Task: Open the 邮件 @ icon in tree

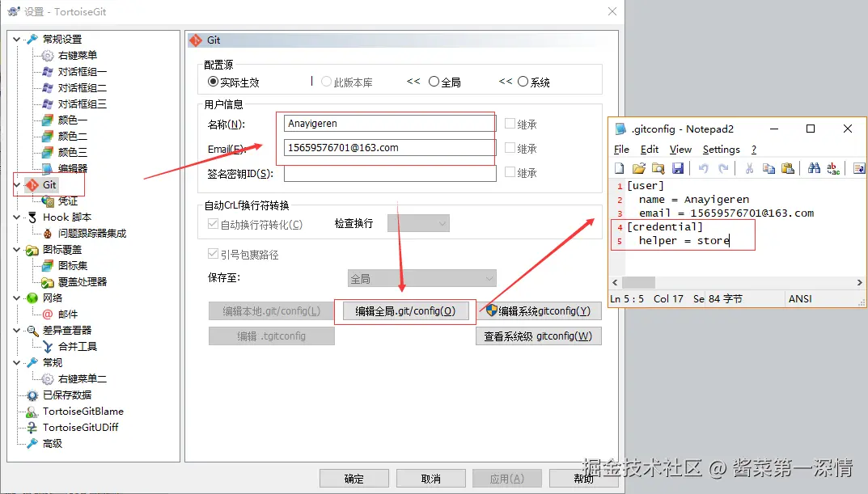Action: (48, 315)
